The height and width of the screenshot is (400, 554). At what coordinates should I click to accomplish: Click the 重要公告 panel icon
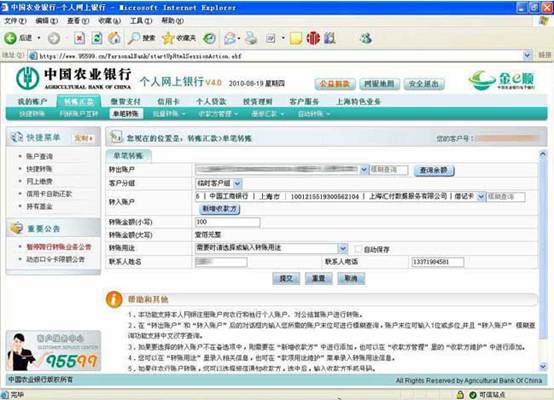[x=16, y=228]
